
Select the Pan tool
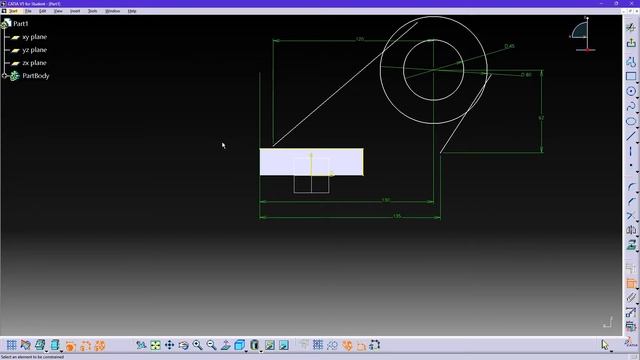tap(169, 345)
